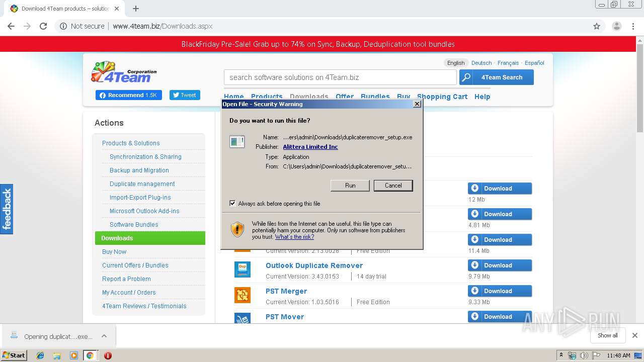Open Buy Now sidebar link
This screenshot has width=644, height=362.
pyautogui.click(x=114, y=252)
